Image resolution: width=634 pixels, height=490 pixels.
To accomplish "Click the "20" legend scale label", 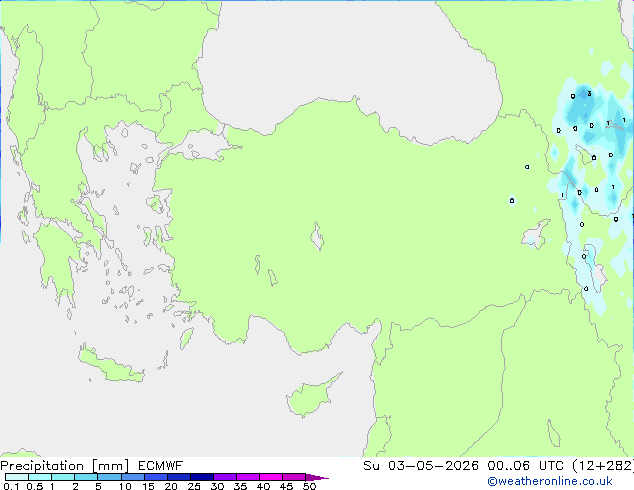I will click(171, 486).
